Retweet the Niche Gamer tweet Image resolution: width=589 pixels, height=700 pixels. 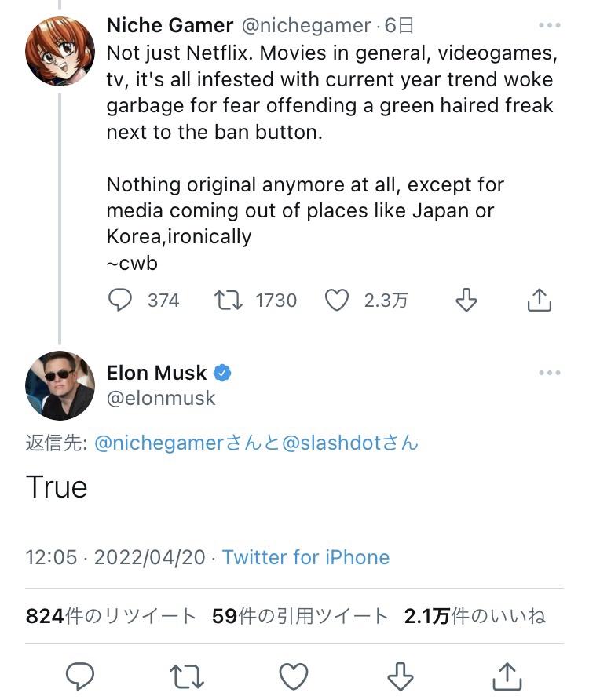coord(229,301)
